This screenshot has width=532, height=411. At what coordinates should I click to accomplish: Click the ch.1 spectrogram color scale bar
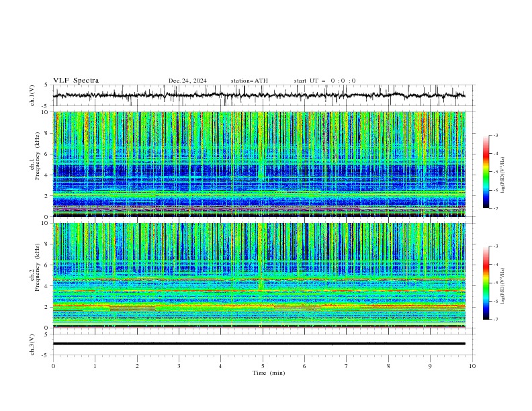(486, 172)
